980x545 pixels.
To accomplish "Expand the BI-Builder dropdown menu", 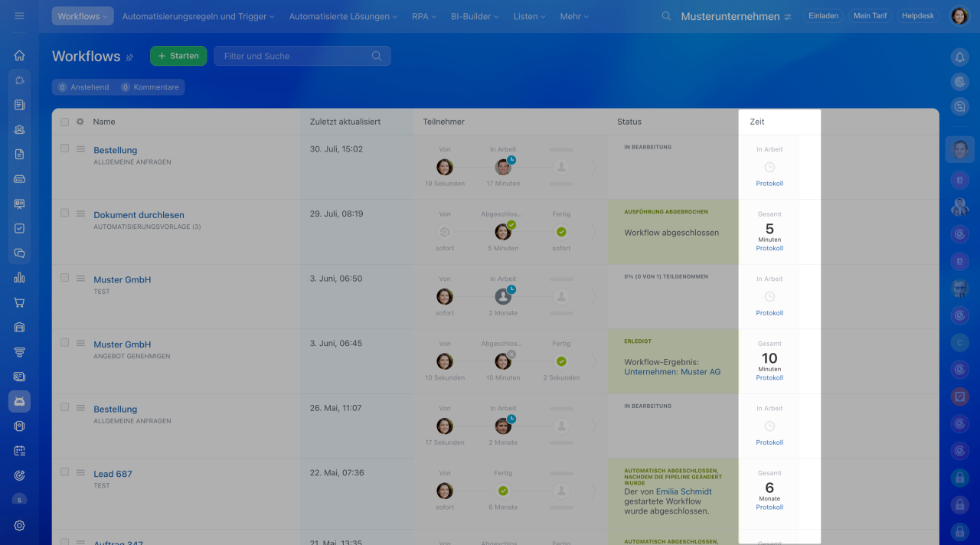I will coord(475,16).
